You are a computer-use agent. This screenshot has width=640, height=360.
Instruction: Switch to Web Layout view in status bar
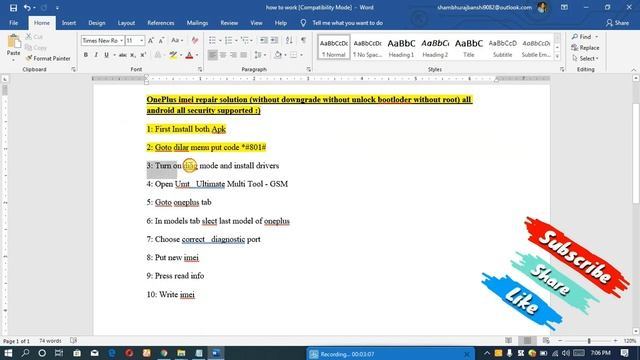pos(546,340)
